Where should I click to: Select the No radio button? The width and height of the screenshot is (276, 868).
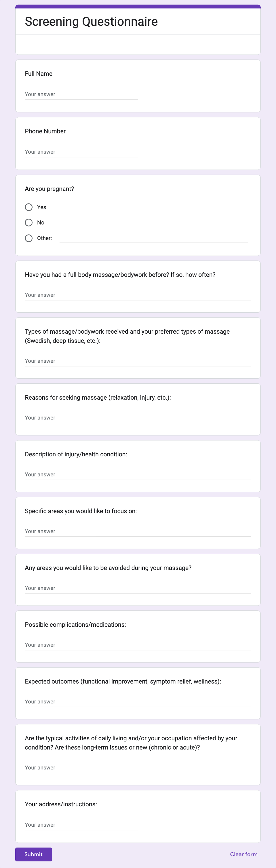(29, 222)
